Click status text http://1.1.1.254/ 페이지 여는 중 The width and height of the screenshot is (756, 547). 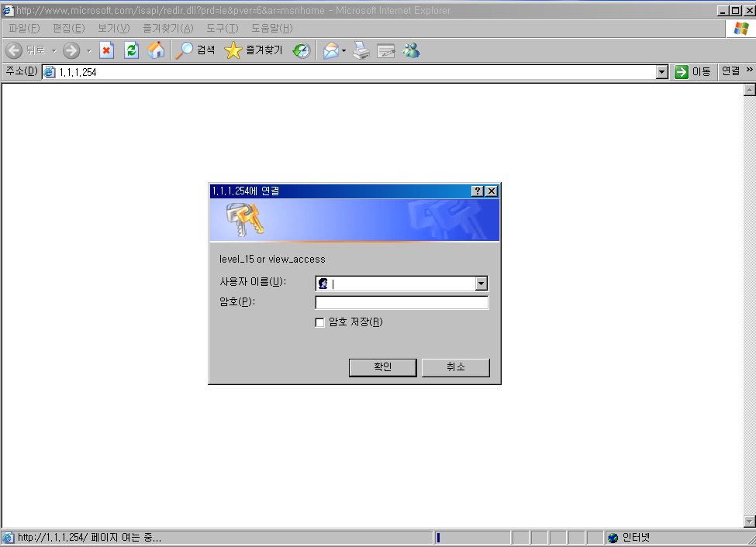click(x=89, y=538)
